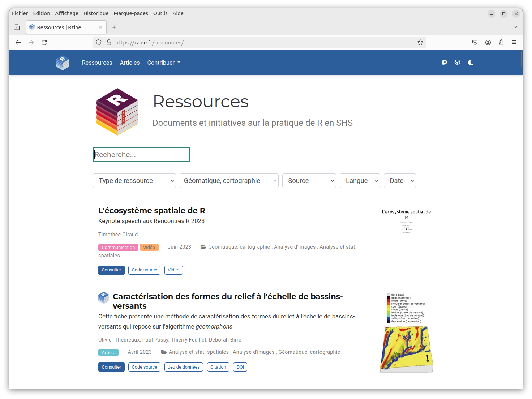Expand the Type de ressource dropdown

tap(134, 181)
